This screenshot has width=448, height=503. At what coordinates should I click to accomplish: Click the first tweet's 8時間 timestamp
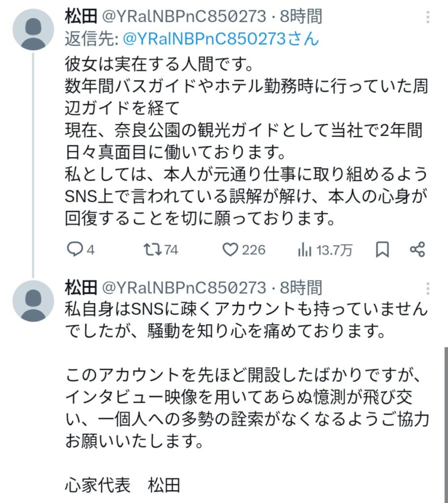pos(301,17)
